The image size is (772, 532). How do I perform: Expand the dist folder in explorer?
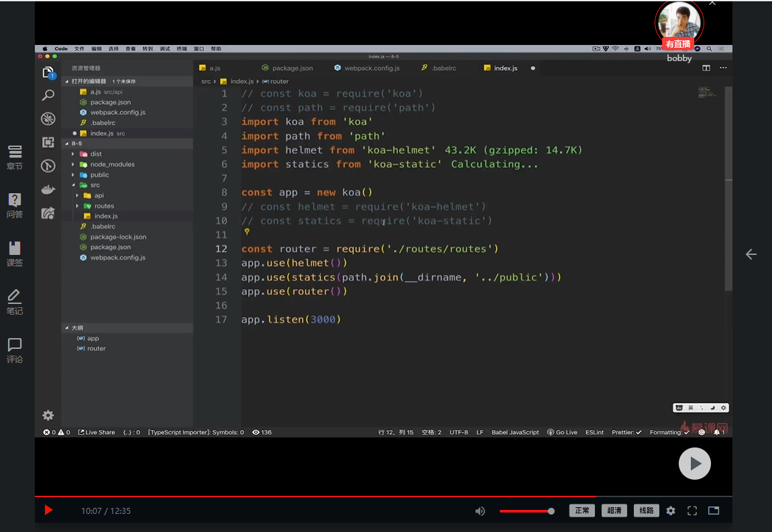point(96,154)
